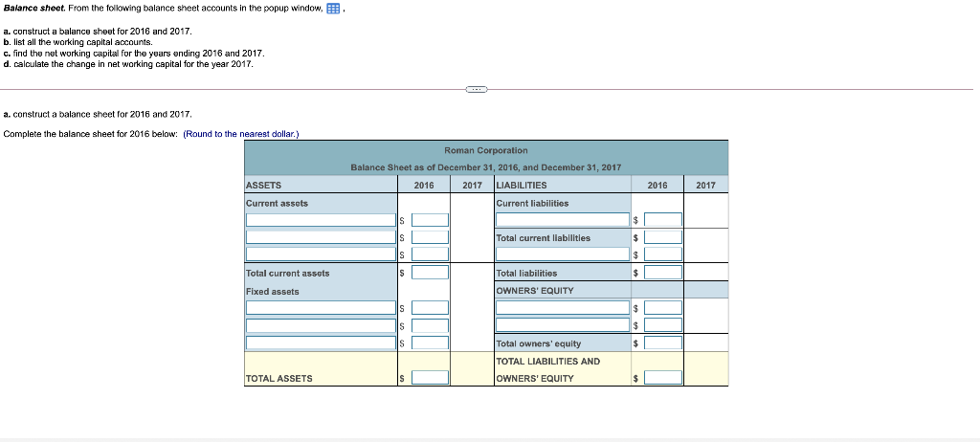Image resolution: width=980 pixels, height=442 pixels.
Task: Focus first owners' equity 2016 amount box
Action: pos(663,308)
